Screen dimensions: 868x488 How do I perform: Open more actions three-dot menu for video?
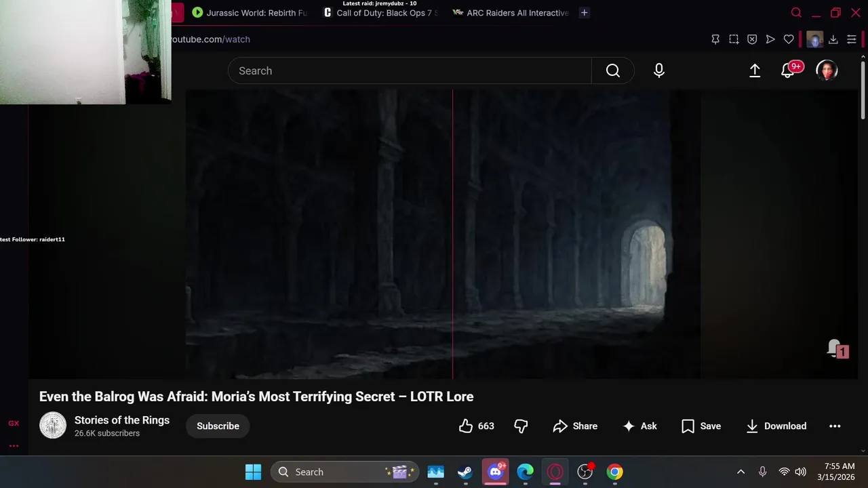tap(835, 426)
